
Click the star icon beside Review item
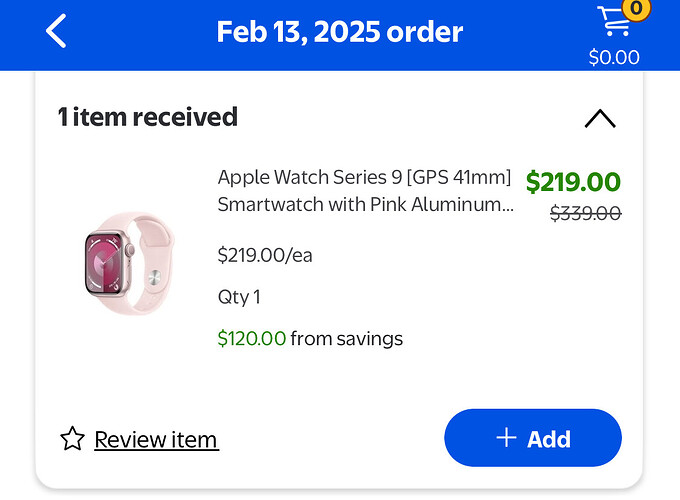pyautogui.click(x=72, y=439)
